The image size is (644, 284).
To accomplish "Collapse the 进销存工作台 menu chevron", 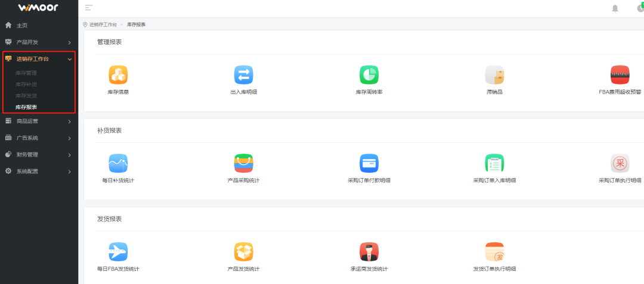I will click(x=69, y=60).
